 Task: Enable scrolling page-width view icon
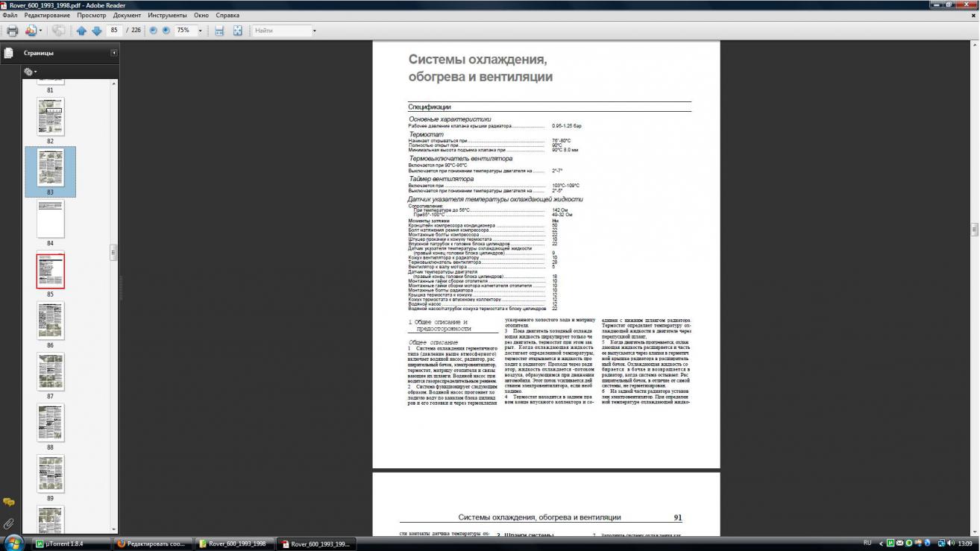[x=219, y=31]
